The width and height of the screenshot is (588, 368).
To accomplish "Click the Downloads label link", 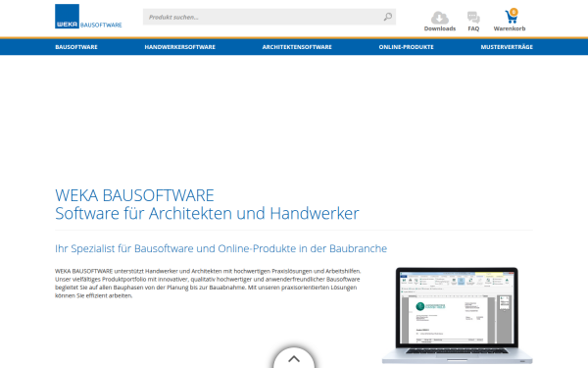I will coord(440,28).
